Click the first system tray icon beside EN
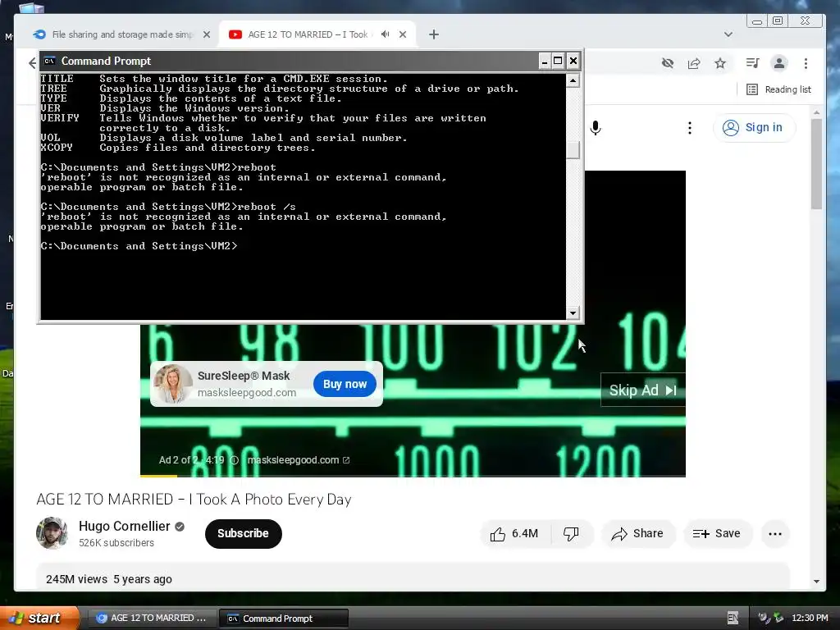 tap(763, 619)
